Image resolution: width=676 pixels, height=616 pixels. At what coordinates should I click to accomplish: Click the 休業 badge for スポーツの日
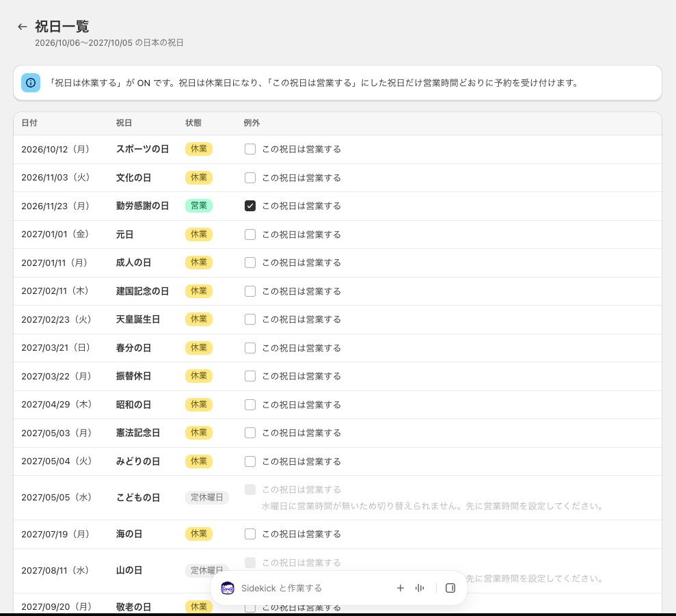pyautogui.click(x=199, y=149)
